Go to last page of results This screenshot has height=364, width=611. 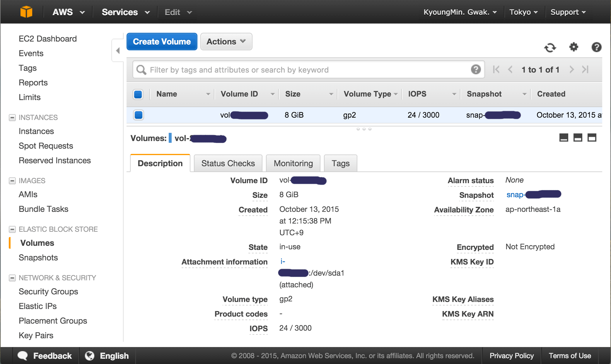(x=585, y=70)
